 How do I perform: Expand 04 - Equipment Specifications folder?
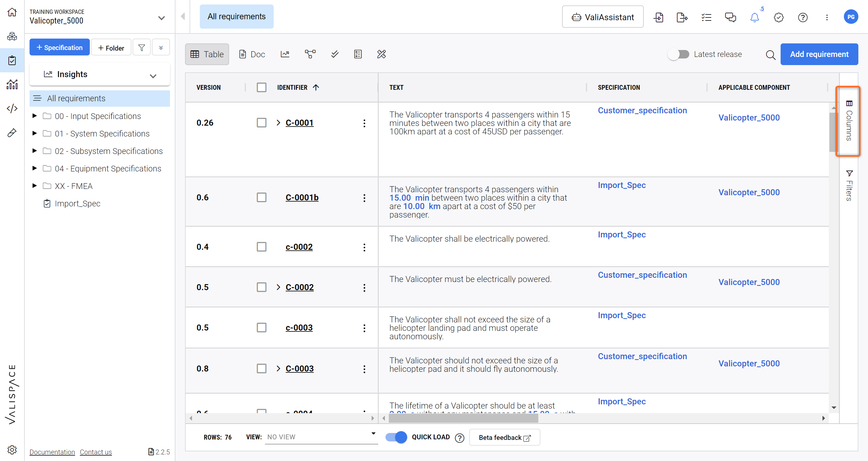coord(34,168)
